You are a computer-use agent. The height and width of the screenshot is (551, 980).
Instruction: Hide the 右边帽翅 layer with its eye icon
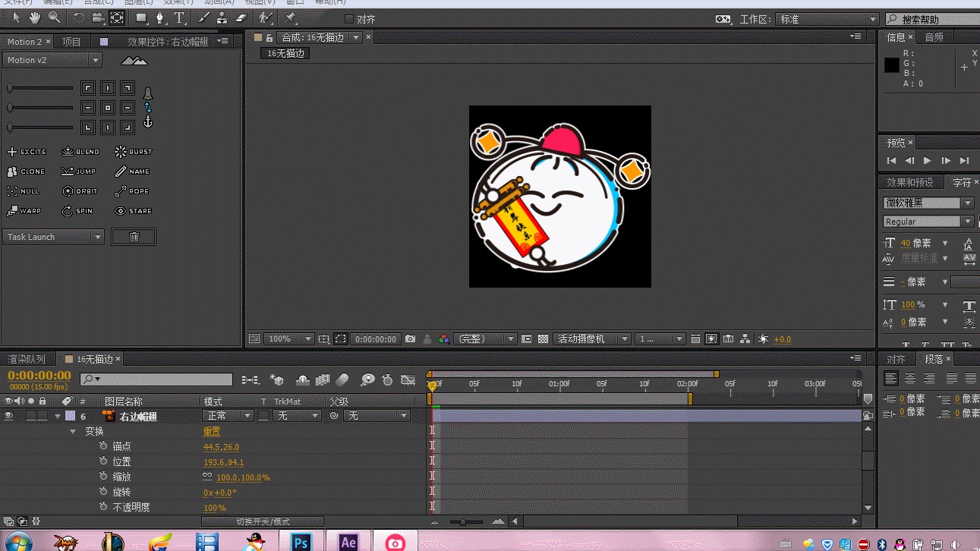(x=9, y=416)
